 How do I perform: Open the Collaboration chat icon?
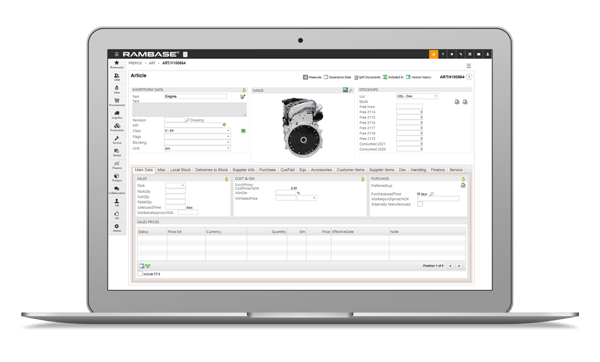[x=117, y=190]
